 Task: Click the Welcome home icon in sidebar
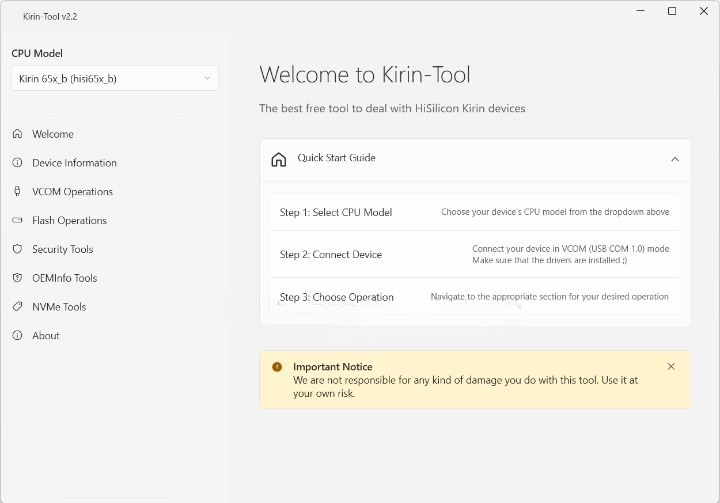17,134
